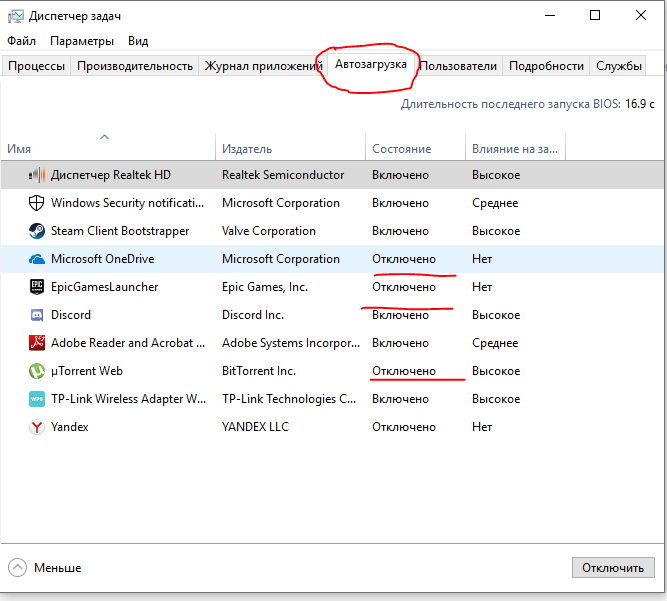Click the Adobe Systems Incorpor... publisher cell
667x601 pixels.
291,343
